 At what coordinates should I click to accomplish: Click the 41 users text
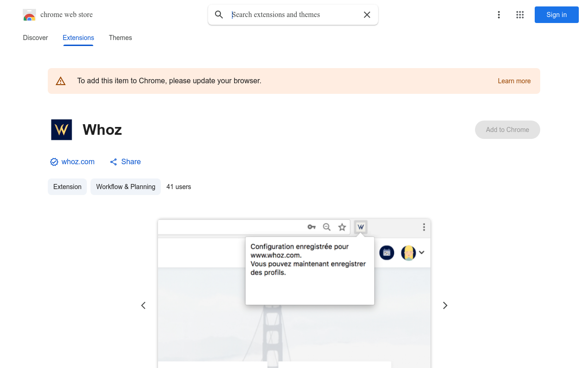(x=179, y=187)
